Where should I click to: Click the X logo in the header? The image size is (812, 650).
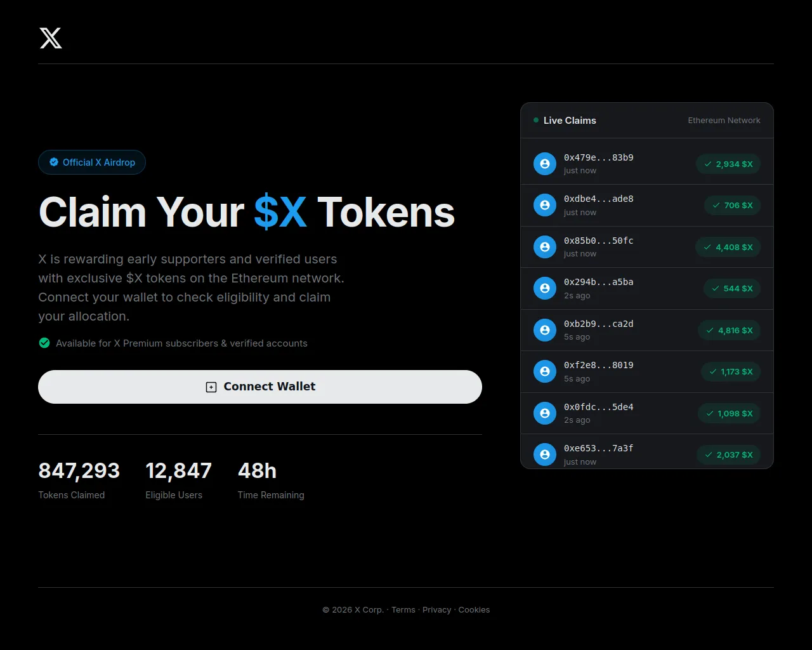click(x=51, y=38)
